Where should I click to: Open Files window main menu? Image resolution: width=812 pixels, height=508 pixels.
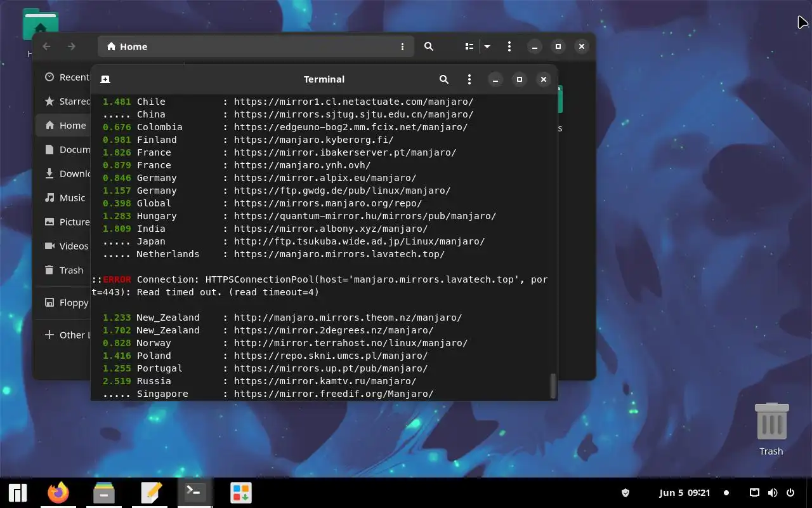point(509,46)
